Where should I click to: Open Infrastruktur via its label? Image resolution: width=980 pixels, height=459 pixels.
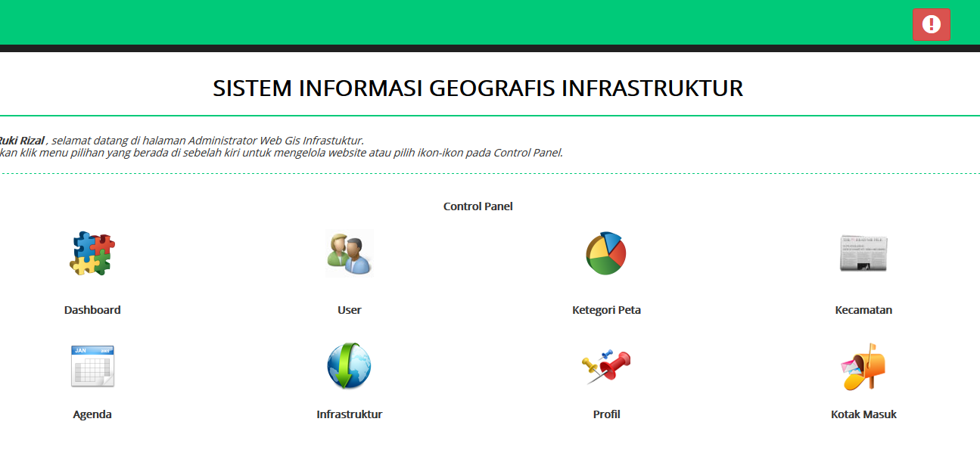tap(349, 414)
